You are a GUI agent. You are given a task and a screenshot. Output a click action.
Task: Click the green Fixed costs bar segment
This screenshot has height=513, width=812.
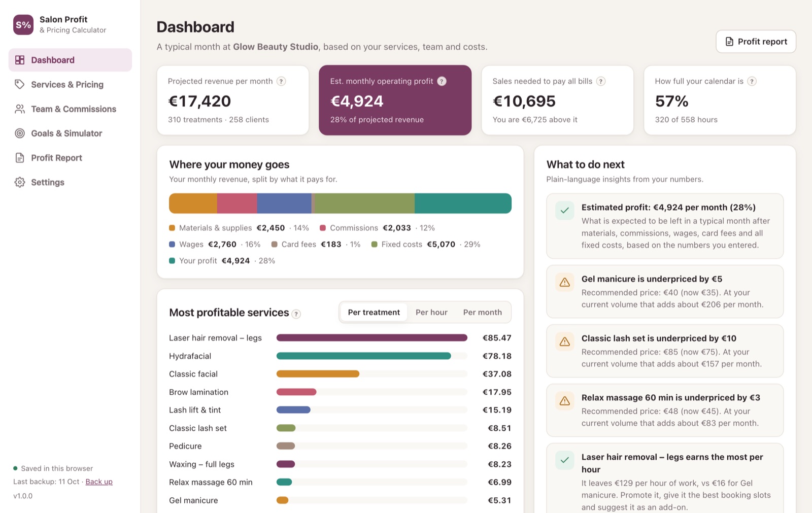(x=365, y=203)
